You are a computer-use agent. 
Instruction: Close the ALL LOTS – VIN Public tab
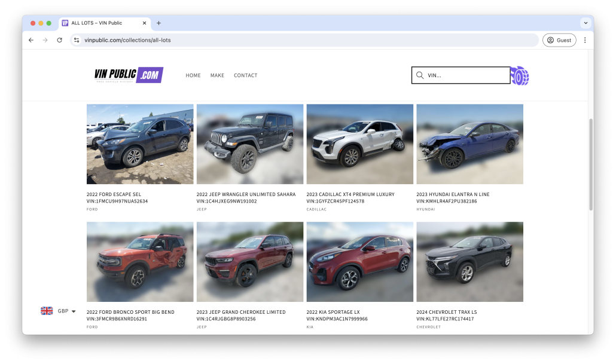click(x=145, y=23)
